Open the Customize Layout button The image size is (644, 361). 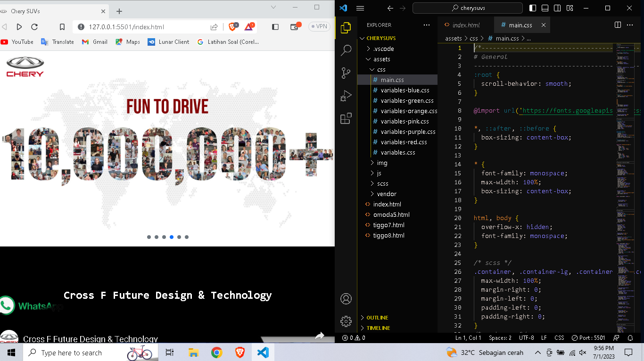click(x=570, y=8)
